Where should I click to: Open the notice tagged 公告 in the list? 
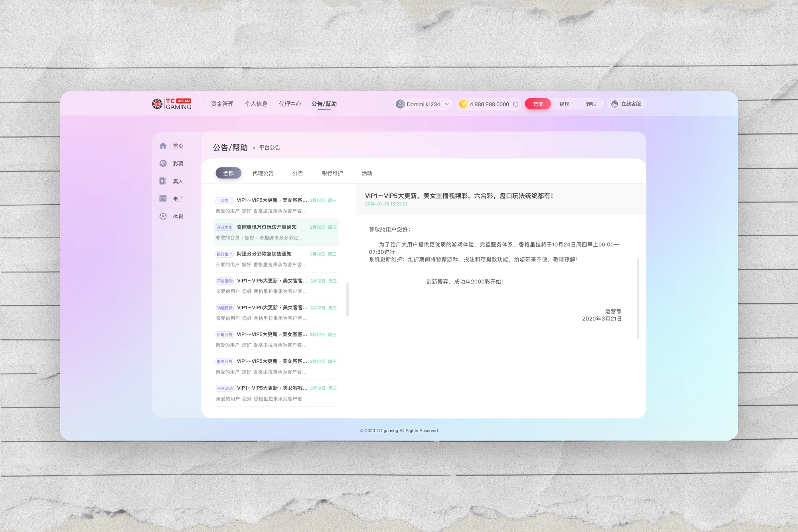pyautogui.click(x=276, y=205)
